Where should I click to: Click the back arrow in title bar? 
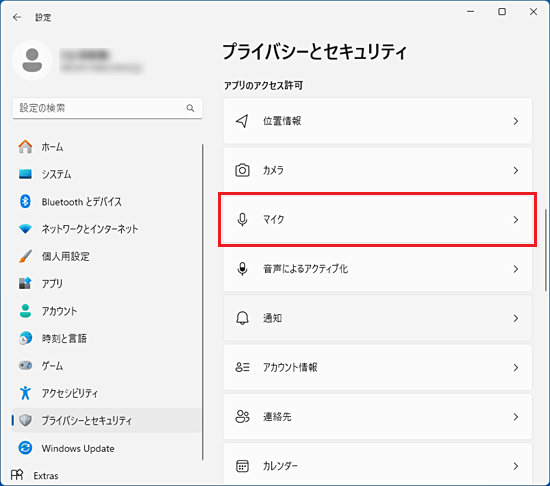point(17,17)
